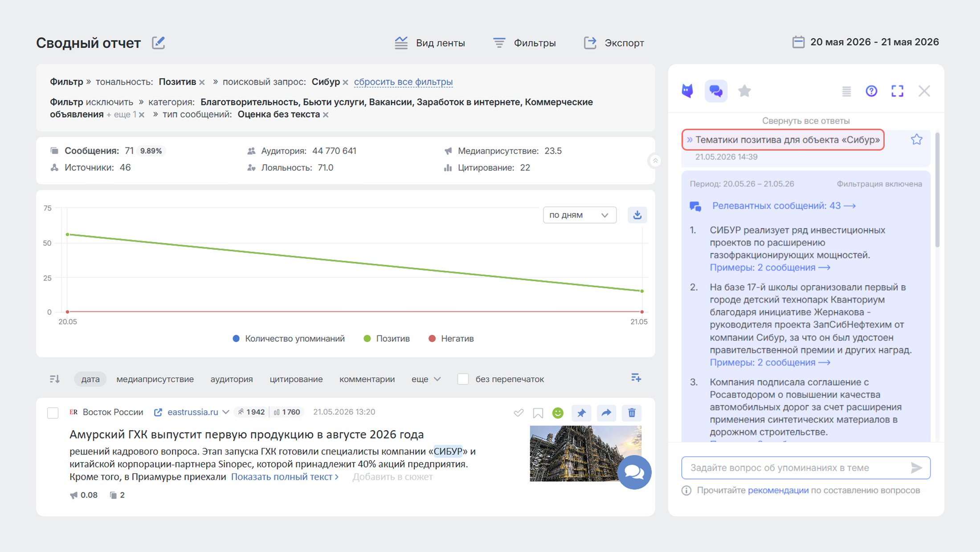Open the рекомендации link

(778, 491)
